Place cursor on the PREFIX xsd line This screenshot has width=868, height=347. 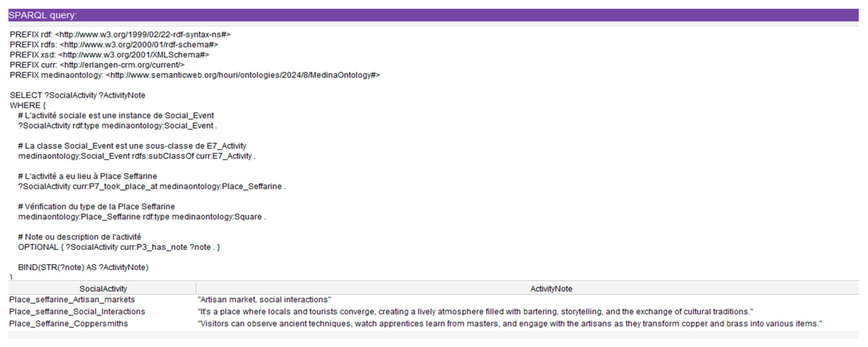click(x=109, y=55)
